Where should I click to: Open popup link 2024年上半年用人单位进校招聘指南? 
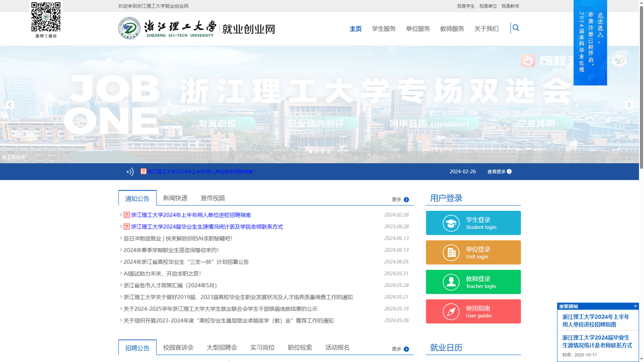coord(596,320)
